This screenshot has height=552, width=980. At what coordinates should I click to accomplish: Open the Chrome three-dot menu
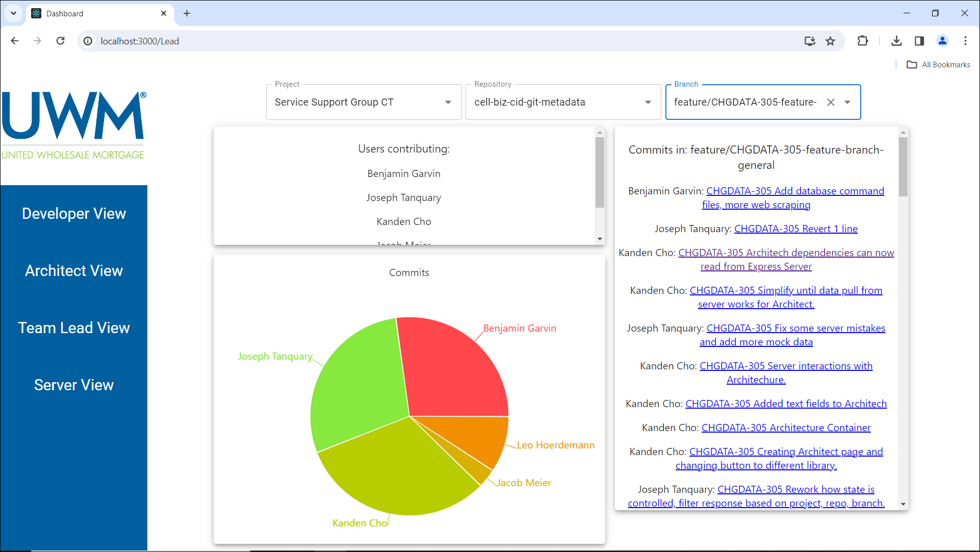[x=965, y=41]
